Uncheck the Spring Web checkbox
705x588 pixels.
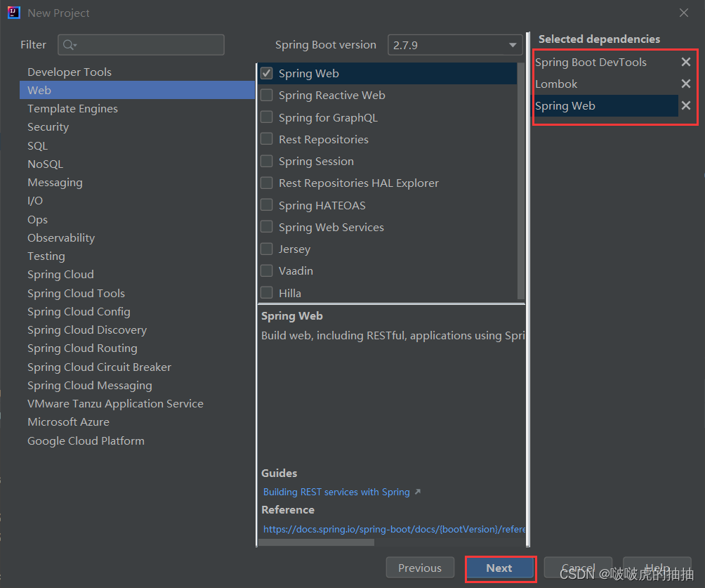[x=267, y=73]
